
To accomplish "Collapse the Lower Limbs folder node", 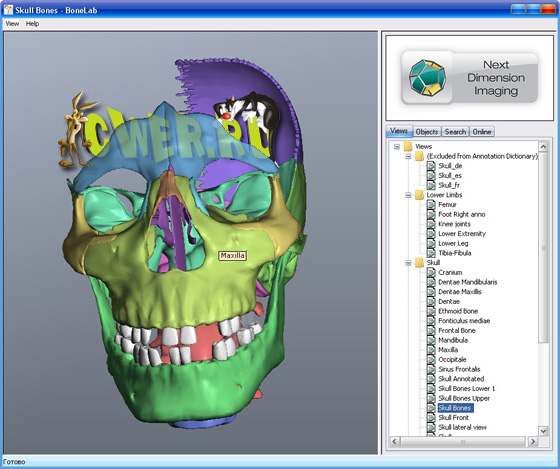I will click(x=408, y=195).
